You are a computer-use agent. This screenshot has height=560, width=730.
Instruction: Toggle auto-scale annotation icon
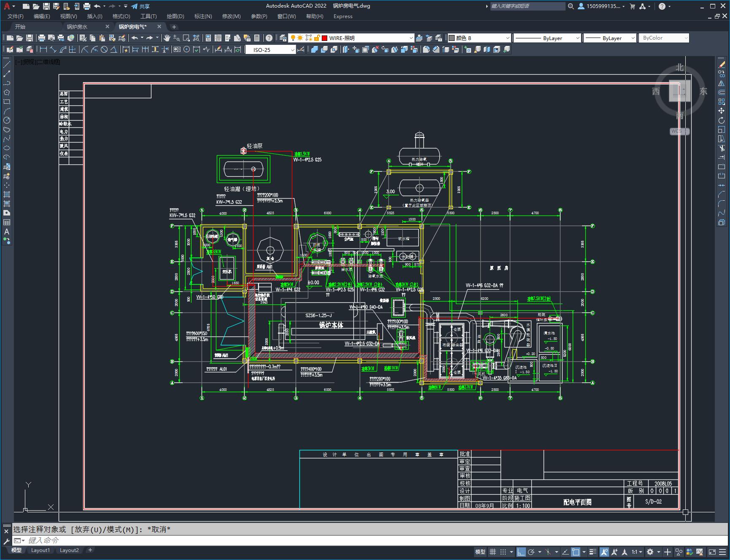pyautogui.click(x=615, y=552)
